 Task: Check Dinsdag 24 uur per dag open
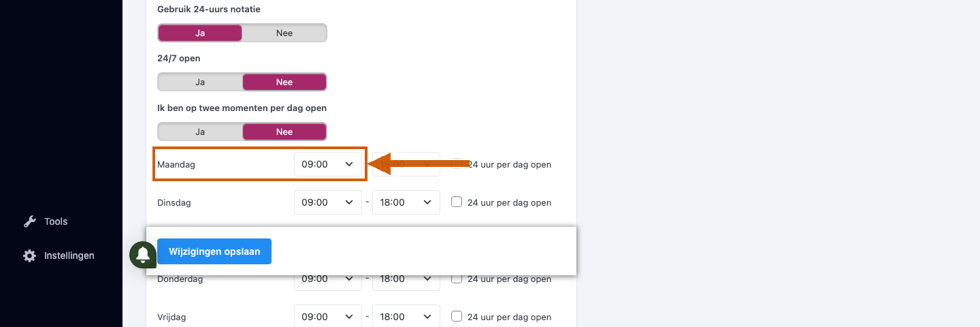point(457,202)
